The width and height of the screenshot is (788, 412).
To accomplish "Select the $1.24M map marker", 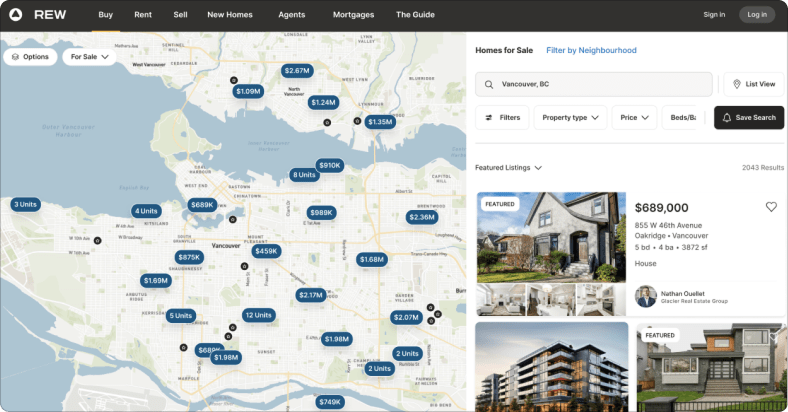I will click(x=323, y=102).
